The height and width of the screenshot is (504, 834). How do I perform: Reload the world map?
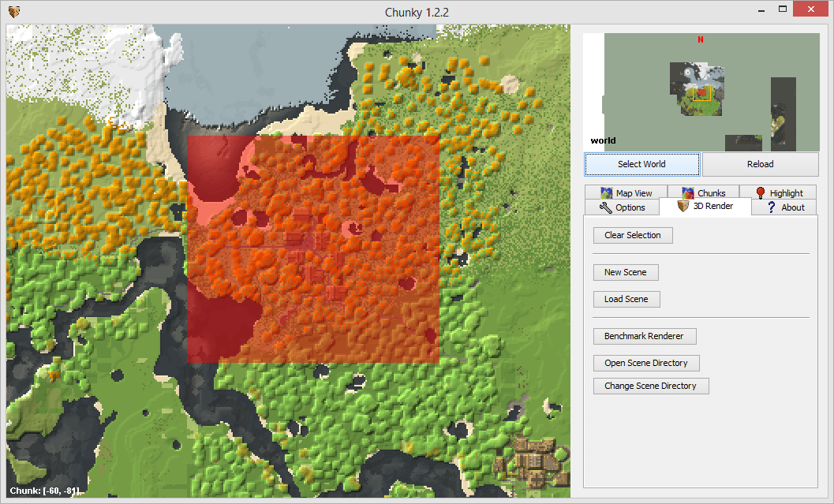click(x=760, y=164)
